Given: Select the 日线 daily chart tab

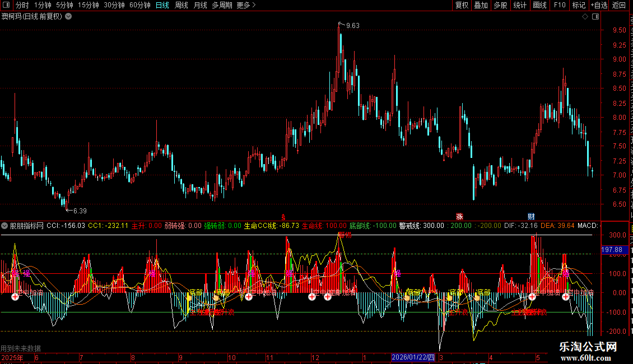Looking at the screenshot, I should (162, 5).
